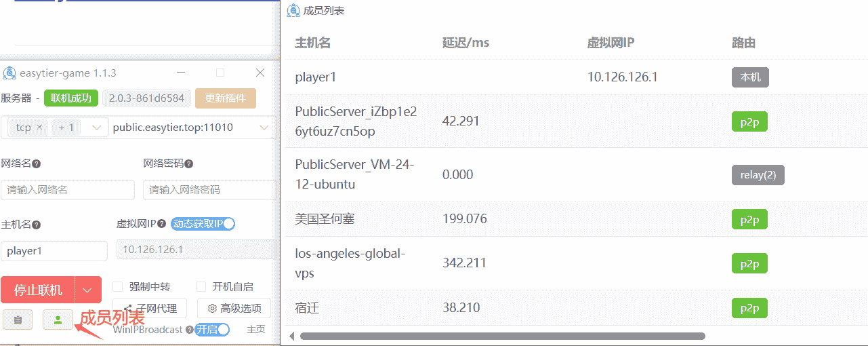Click help icon next to 网络密码
Viewport: 868px width, 346px height.
pos(189,164)
